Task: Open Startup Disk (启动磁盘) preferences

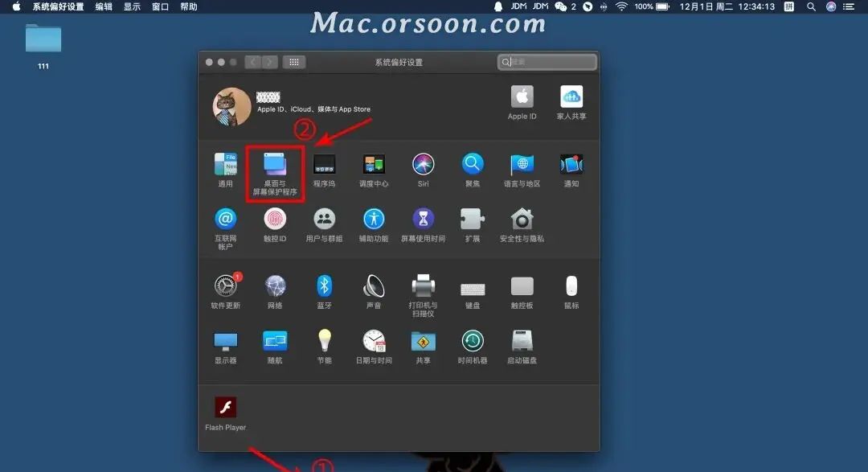Action: (x=522, y=341)
